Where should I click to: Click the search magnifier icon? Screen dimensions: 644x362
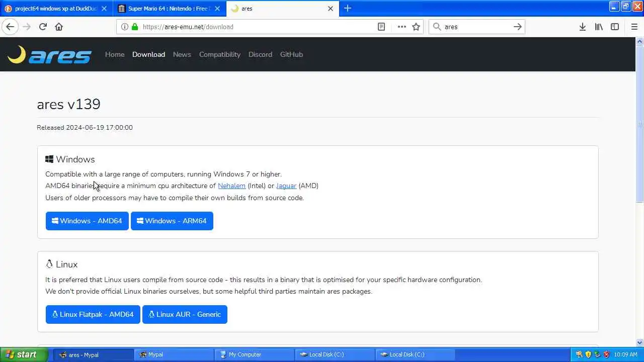(x=437, y=27)
